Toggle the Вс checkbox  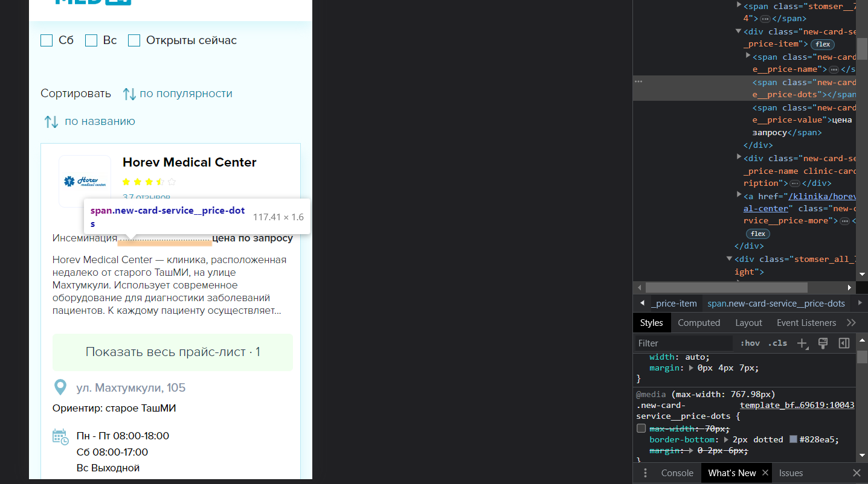[91, 40]
